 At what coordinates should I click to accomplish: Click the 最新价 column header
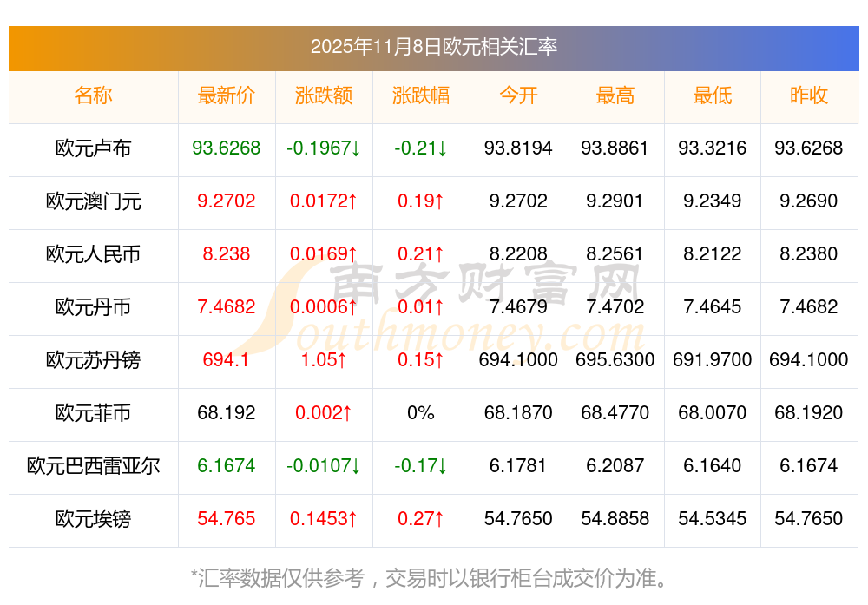227,95
